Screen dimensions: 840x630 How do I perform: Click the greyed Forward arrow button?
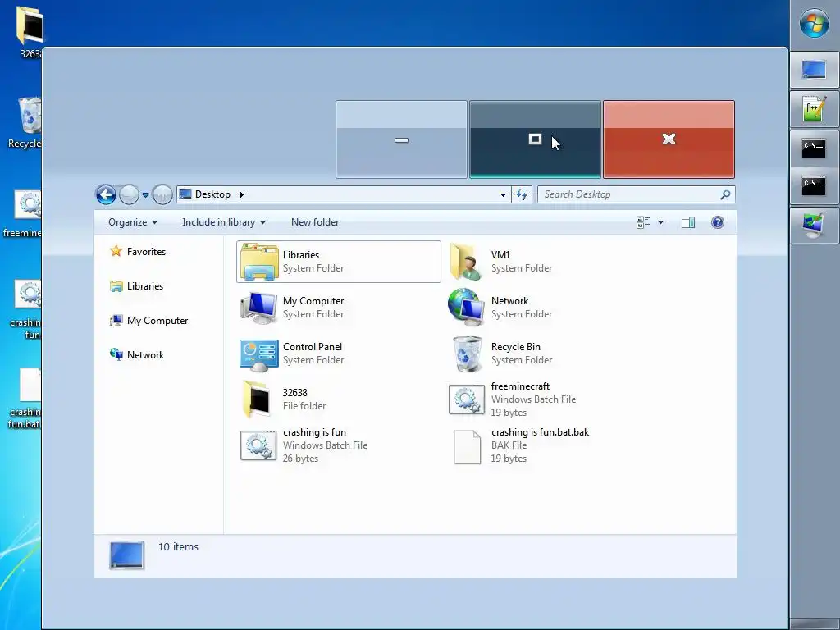tap(129, 194)
